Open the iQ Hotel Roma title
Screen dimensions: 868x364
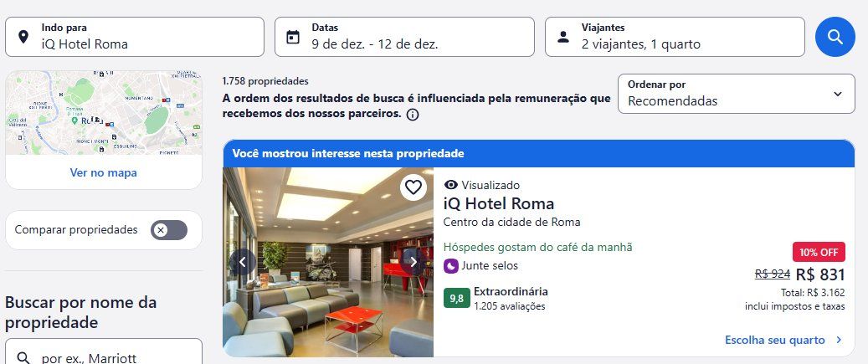pos(499,203)
